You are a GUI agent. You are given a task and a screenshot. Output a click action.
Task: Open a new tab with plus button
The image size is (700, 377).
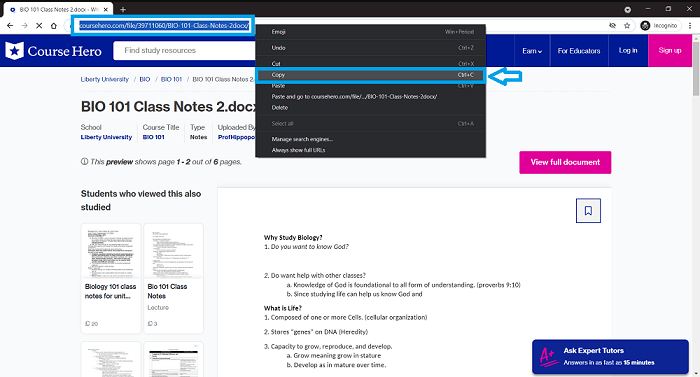point(123,9)
